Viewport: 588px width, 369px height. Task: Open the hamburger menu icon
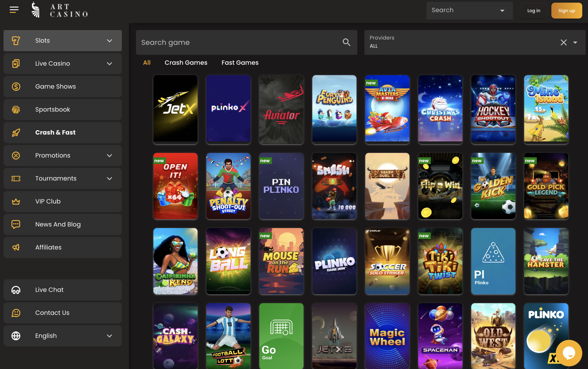pyautogui.click(x=14, y=10)
